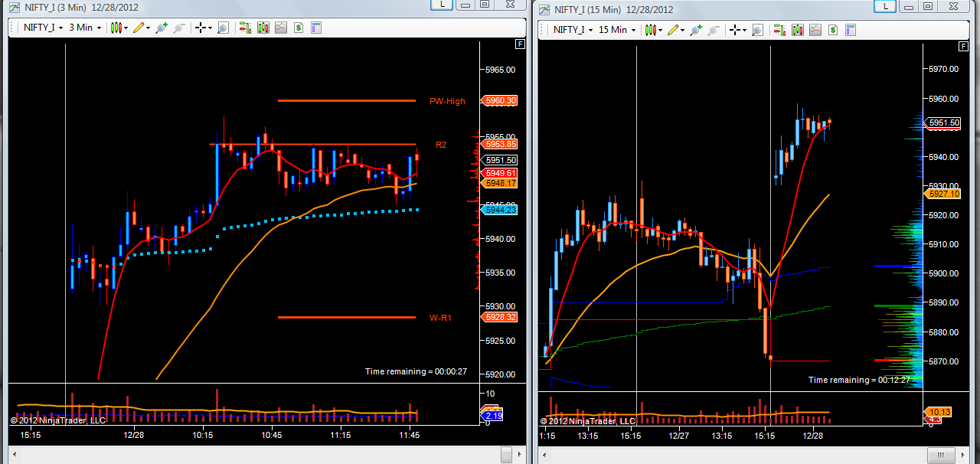Click zoom in icon in 15 Min chart
Viewport: 980px width, 464px height.
696,29
